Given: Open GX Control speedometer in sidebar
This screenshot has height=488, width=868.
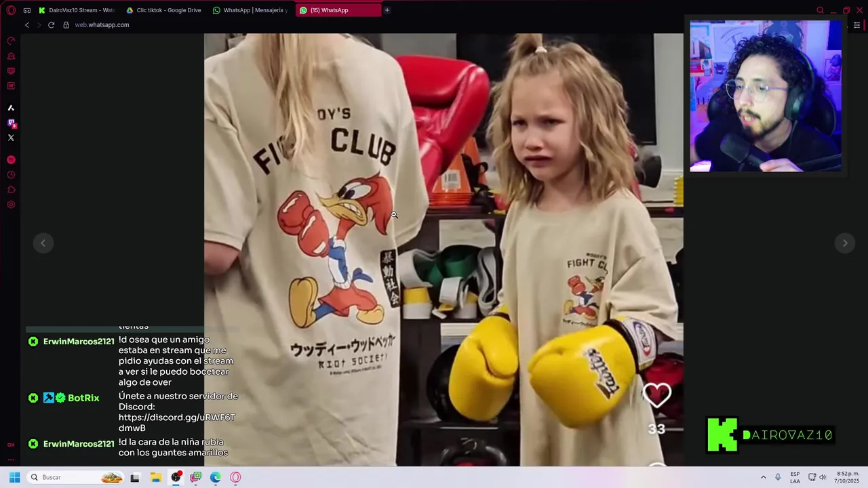Looking at the screenshot, I should click(11, 41).
